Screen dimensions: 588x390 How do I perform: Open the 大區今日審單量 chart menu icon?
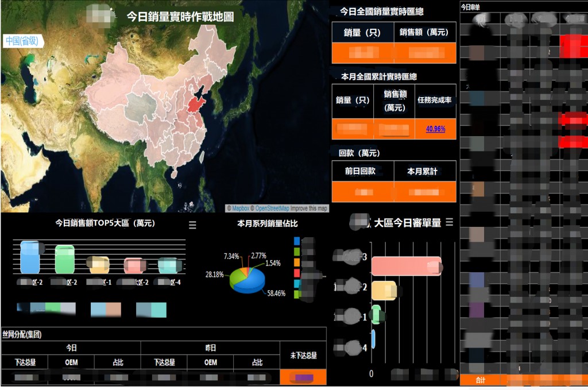(x=449, y=222)
